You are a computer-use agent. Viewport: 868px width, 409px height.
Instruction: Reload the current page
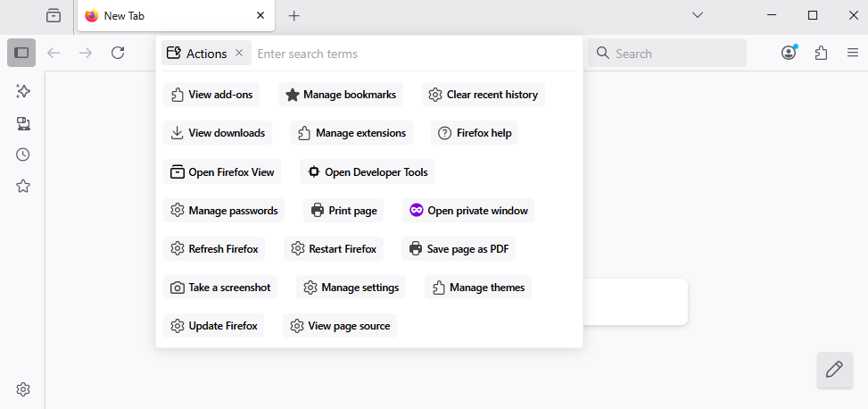click(118, 54)
